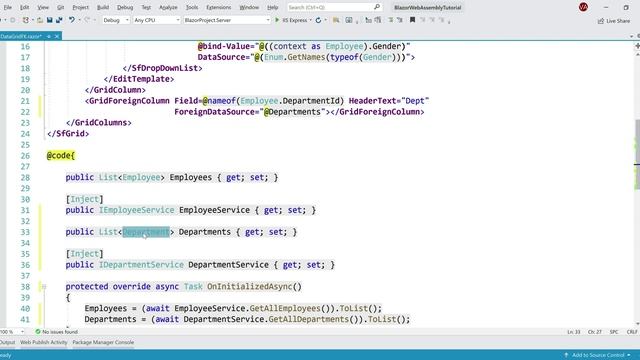Open the Package Manager Console tab

click(103, 342)
